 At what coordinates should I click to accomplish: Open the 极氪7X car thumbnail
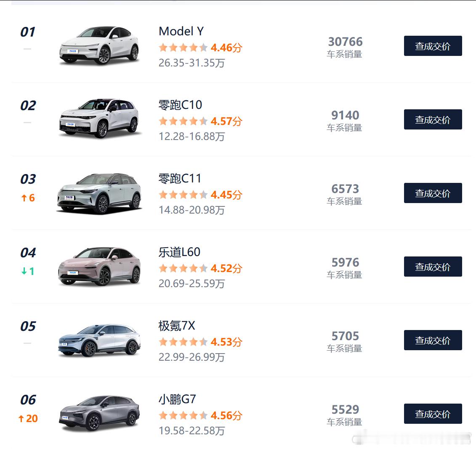point(100,340)
